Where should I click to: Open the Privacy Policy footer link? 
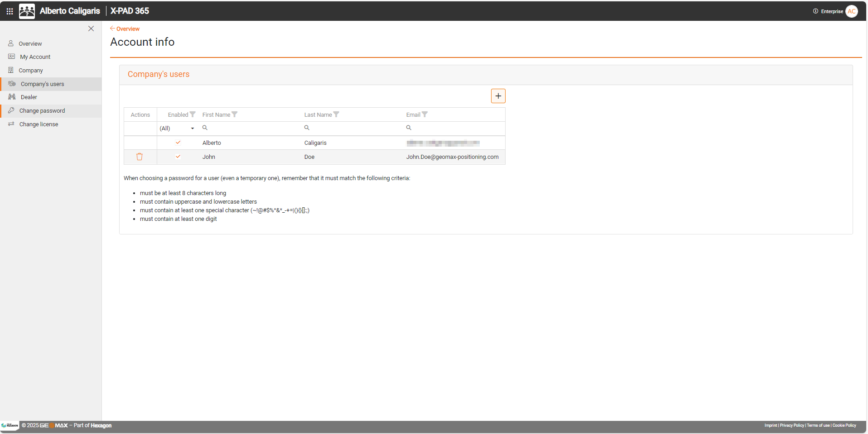[791, 425]
